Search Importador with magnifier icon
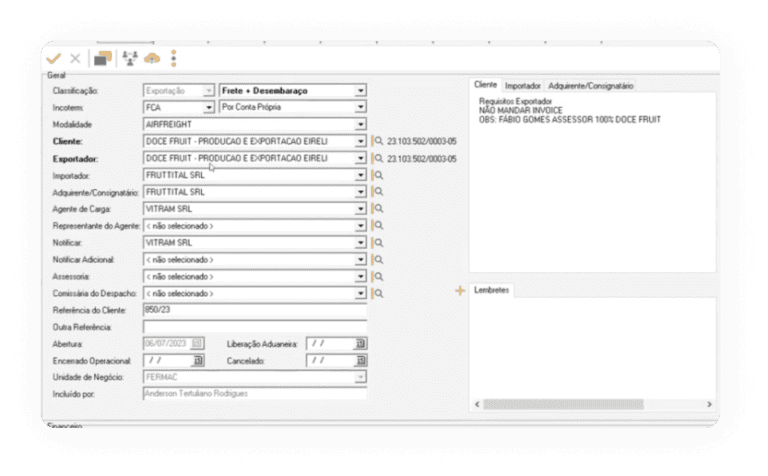The height and width of the screenshot is (476, 768). (x=378, y=175)
